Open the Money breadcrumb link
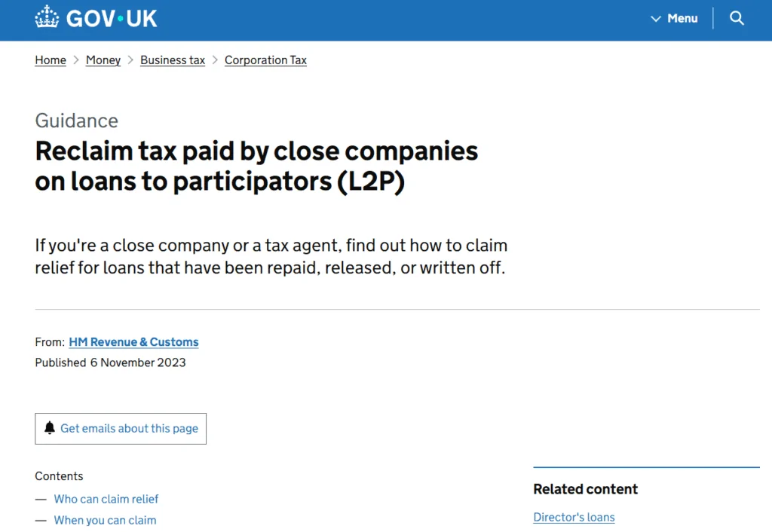 pyautogui.click(x=103, y=60)
